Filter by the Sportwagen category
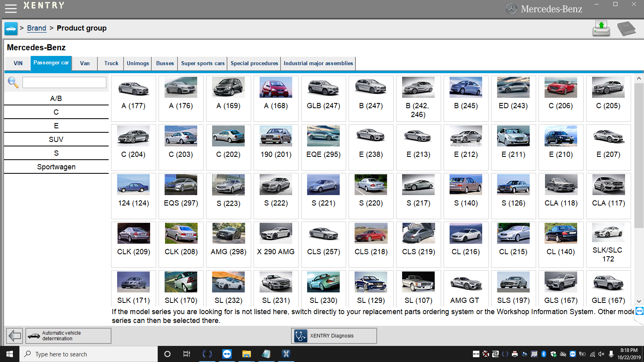Screen dimensions: 644x362 point(56,167)
